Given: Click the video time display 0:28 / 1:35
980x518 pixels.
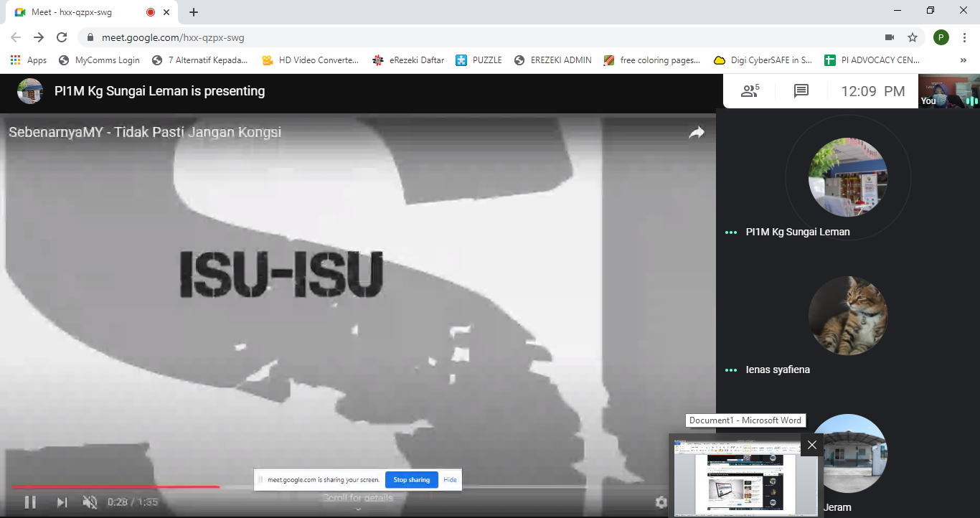Looking at the screenshot, I should click(x=133, y=502).
